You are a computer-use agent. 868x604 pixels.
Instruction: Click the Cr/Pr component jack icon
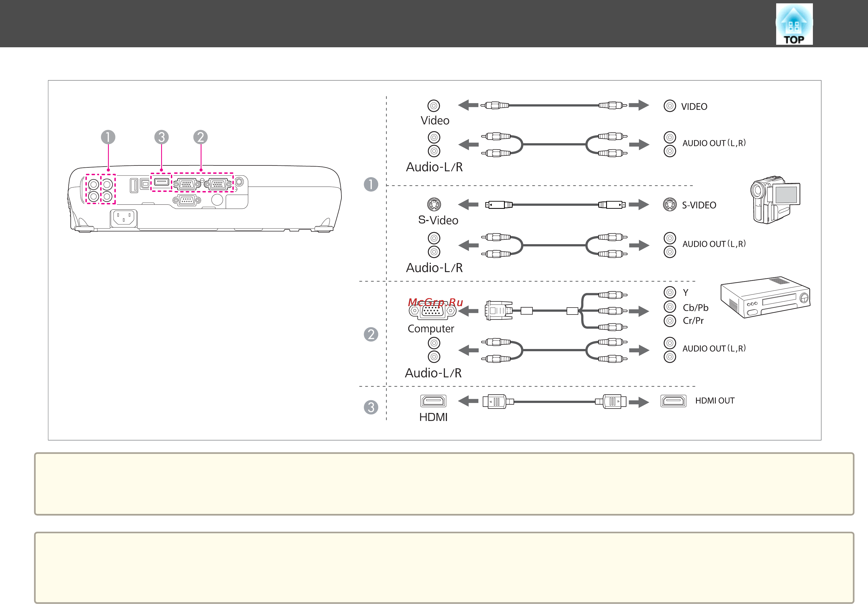point(670,321)
